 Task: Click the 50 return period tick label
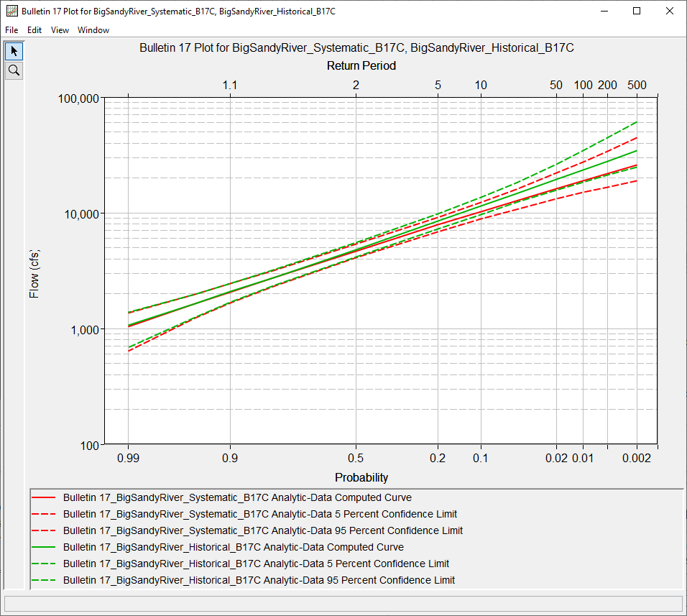pos(556,85)
